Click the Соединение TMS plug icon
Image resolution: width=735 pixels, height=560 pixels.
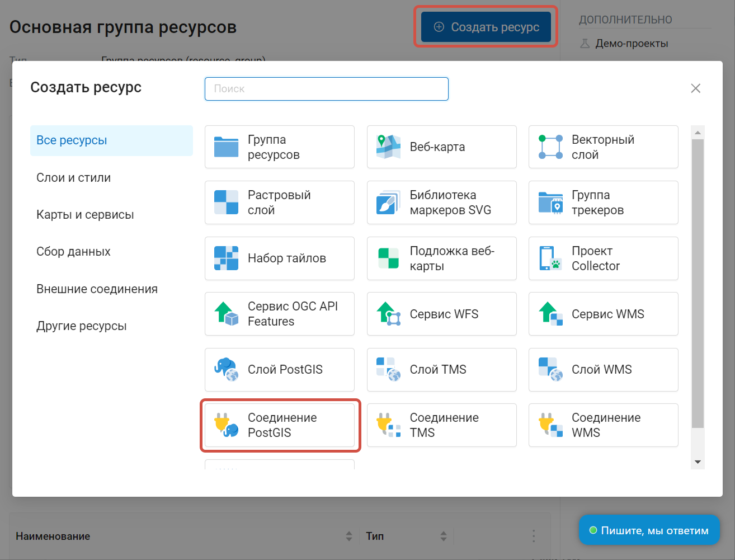(388, 425)
